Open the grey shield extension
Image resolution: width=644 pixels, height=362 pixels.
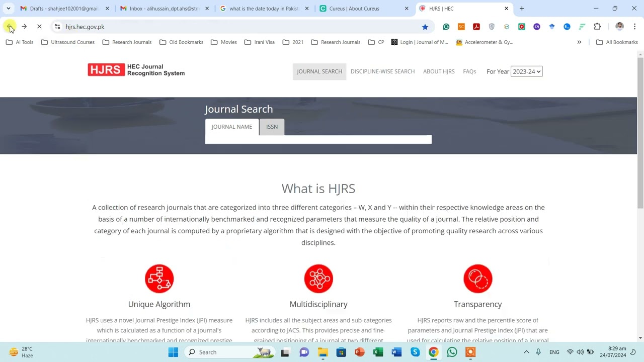click(492, 27)
